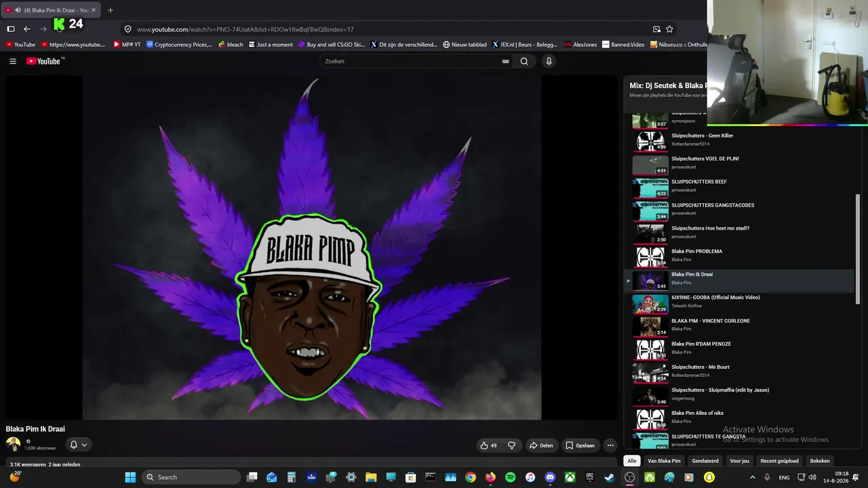This screenshot has width=868, height=488.
Task: Open the YouTube bookmark in bookmarks bar
Action: coord(20,45)
